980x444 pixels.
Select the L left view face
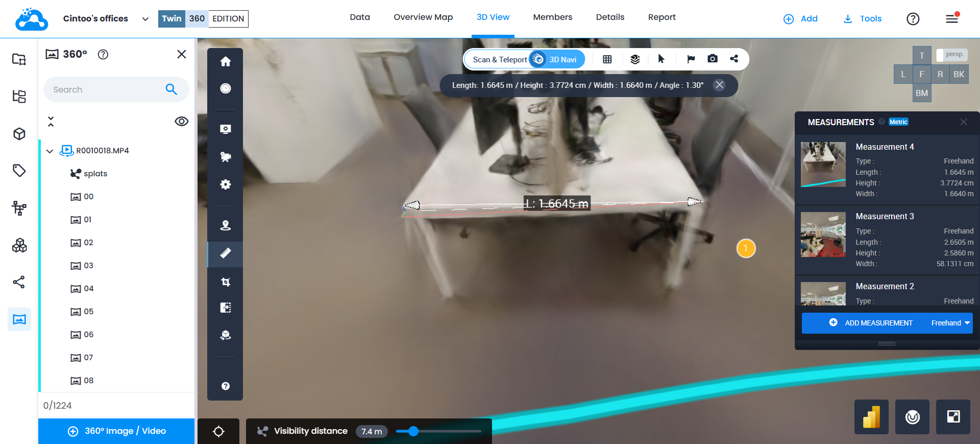pyautogui.click(x=903, y=75)
